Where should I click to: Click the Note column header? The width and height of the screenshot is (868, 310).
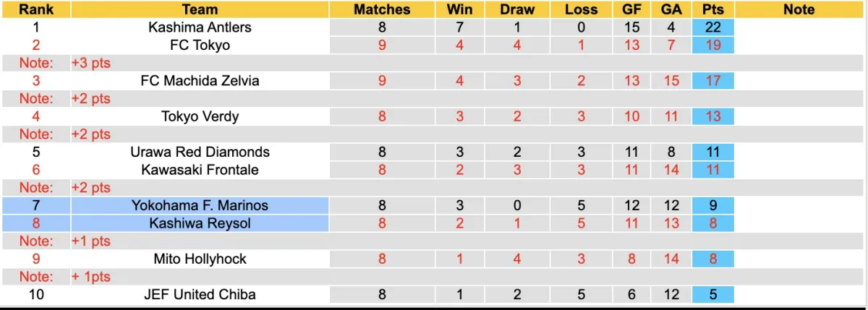[x=799, y=9]
